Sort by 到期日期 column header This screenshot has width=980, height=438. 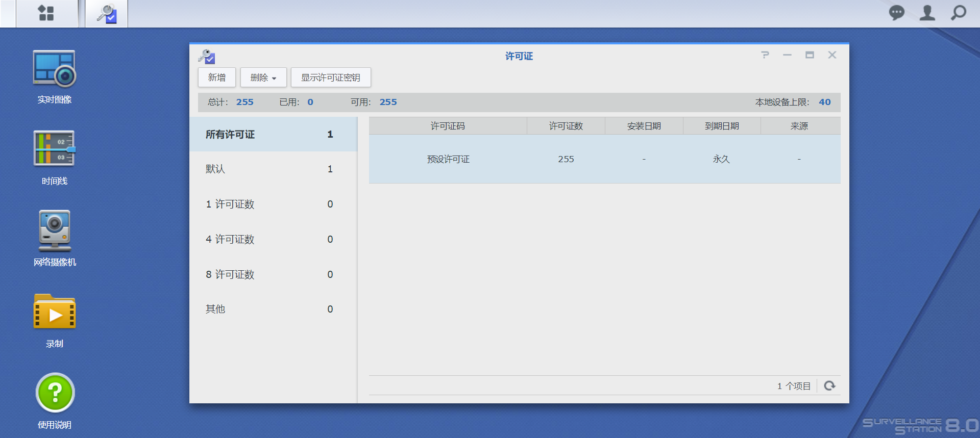(x=722, y=126)
